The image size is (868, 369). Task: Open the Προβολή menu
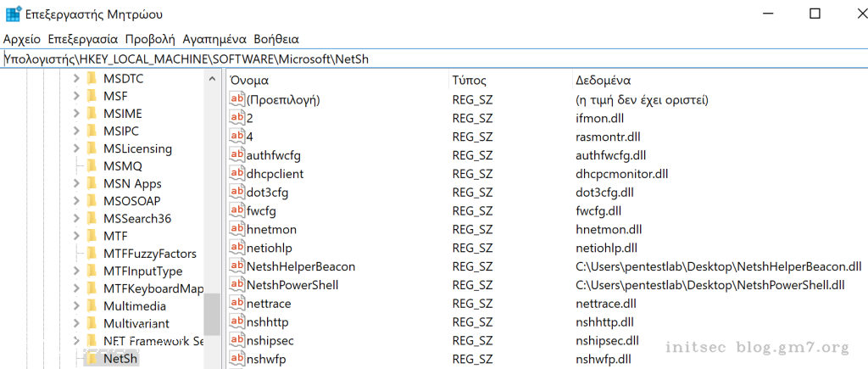pyautogui.click(x=150, y=39)
